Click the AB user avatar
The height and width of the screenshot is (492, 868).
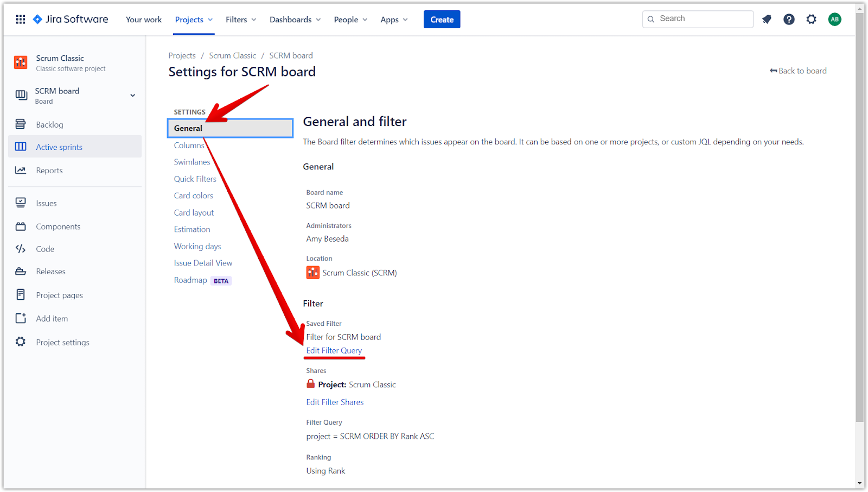coord(834,20)
